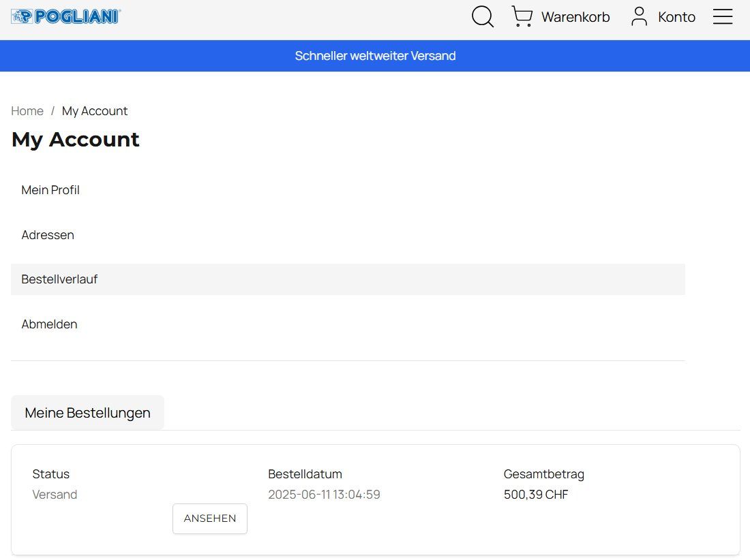The width and height of the screenshot is (750, 560).
Task: Click the large My Account page heading
Action: pos(76,140)
